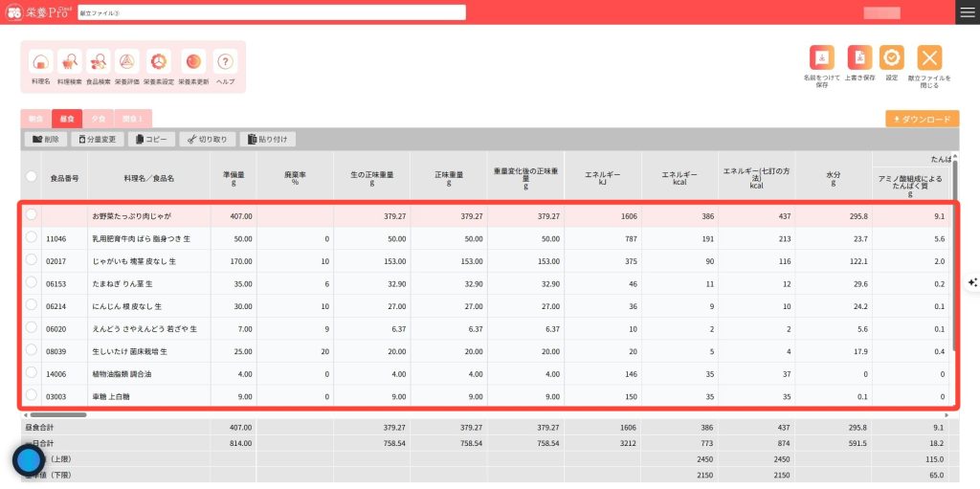This screenshot has width=980, height=489.
Task: Click the 上書き保存 overwrite save icon
Action: click(x=861, y=58)
